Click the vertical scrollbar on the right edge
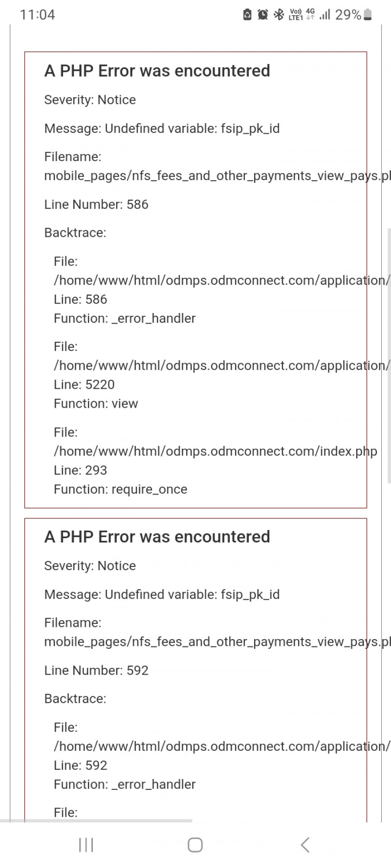The image size is (391, 868). [389, 371]
